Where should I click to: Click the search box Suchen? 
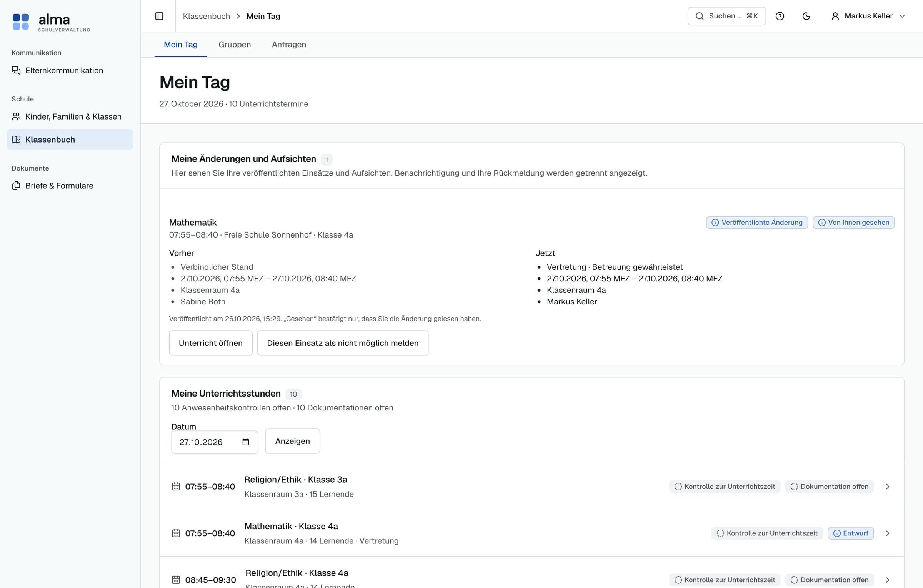pos(726,16)
